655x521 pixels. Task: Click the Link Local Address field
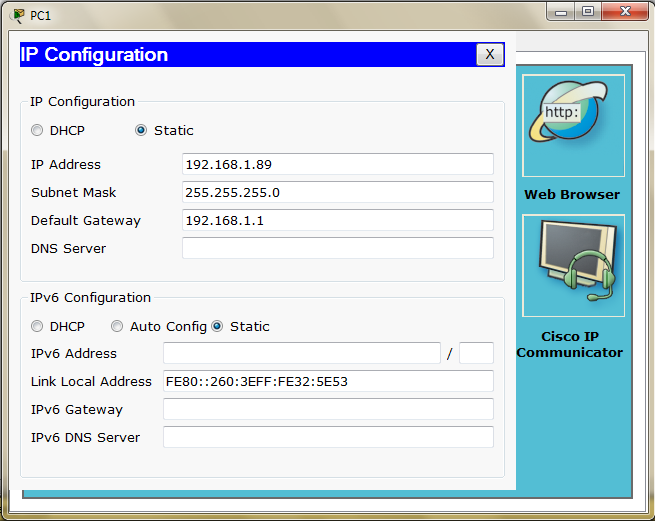[328, 381]
